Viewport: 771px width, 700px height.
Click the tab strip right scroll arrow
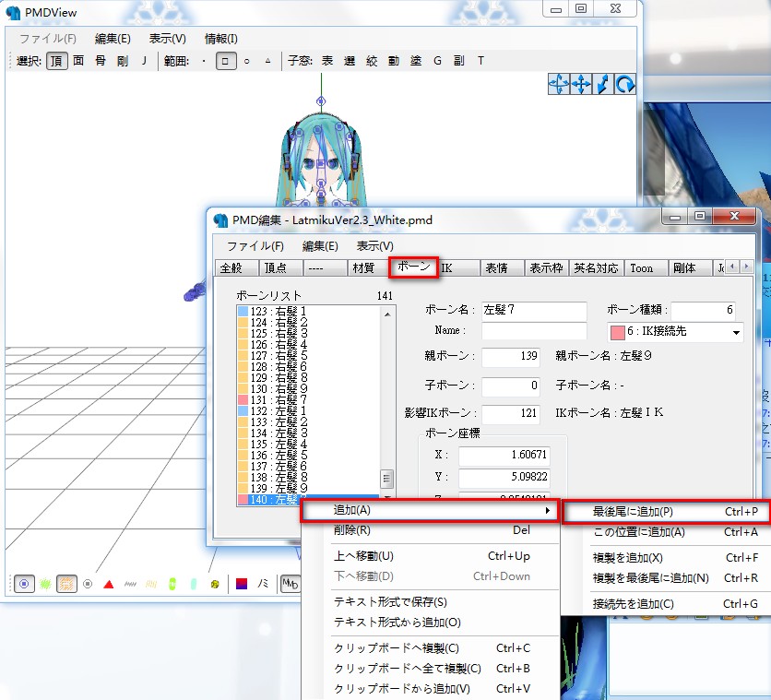746,267
